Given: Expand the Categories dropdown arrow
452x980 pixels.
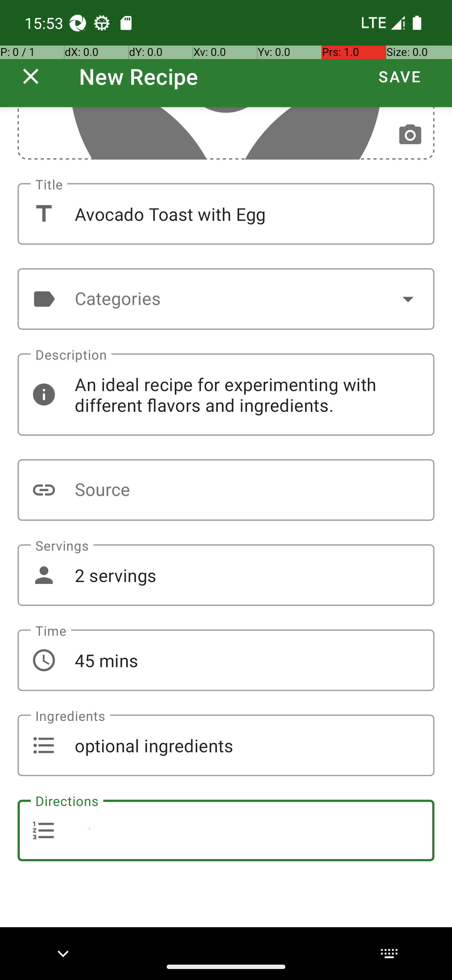Looking at the screenshot, I should [408, 299].
